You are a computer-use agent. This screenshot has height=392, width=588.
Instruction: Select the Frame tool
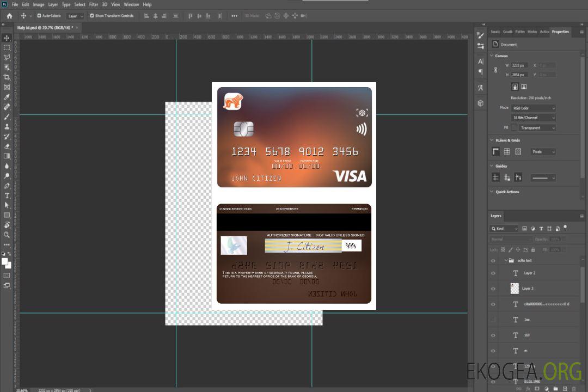pyautogui.click(x=7, y=87)
